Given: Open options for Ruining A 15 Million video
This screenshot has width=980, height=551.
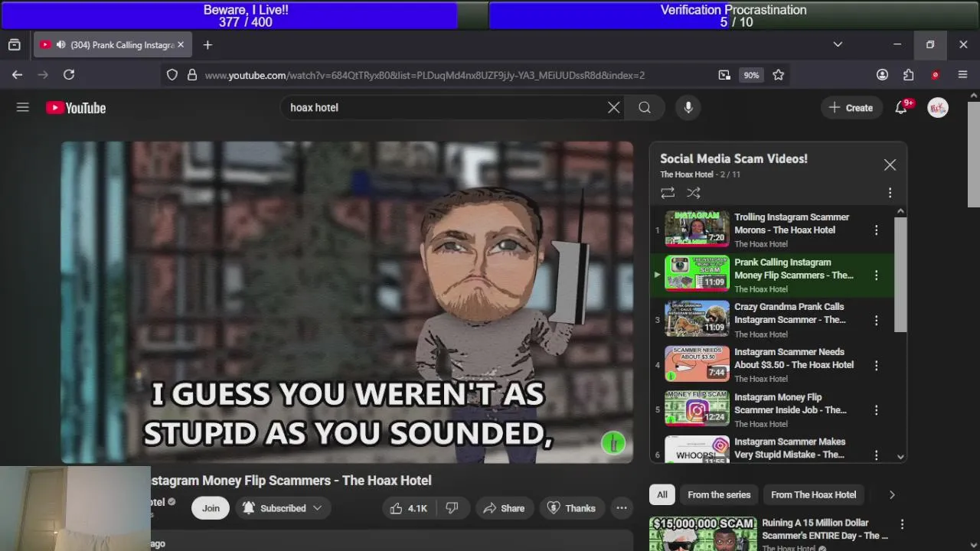Looking at the screenshot, I should [902, 524].
